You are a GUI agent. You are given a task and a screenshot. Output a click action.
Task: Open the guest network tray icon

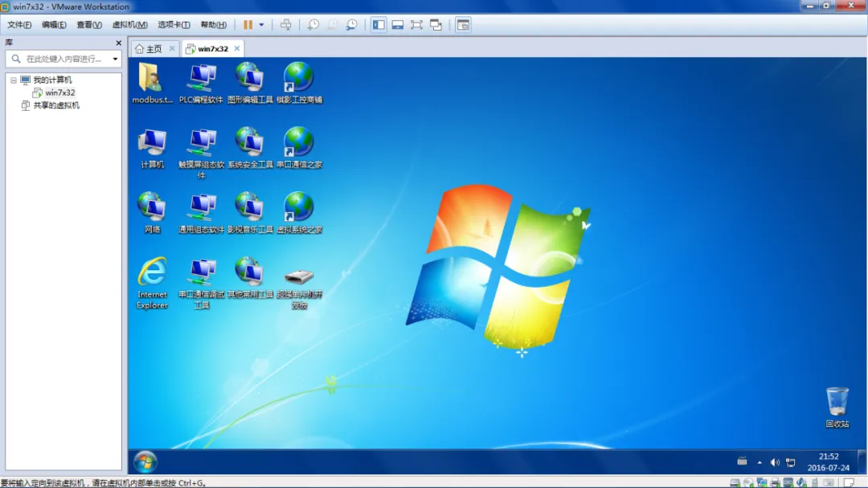[x=791, y=462]
